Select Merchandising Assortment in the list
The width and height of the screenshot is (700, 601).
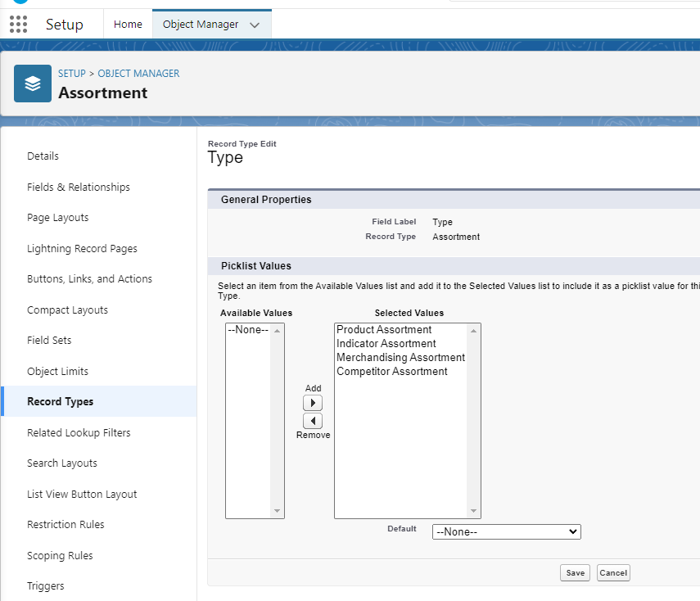pos(400,358)
